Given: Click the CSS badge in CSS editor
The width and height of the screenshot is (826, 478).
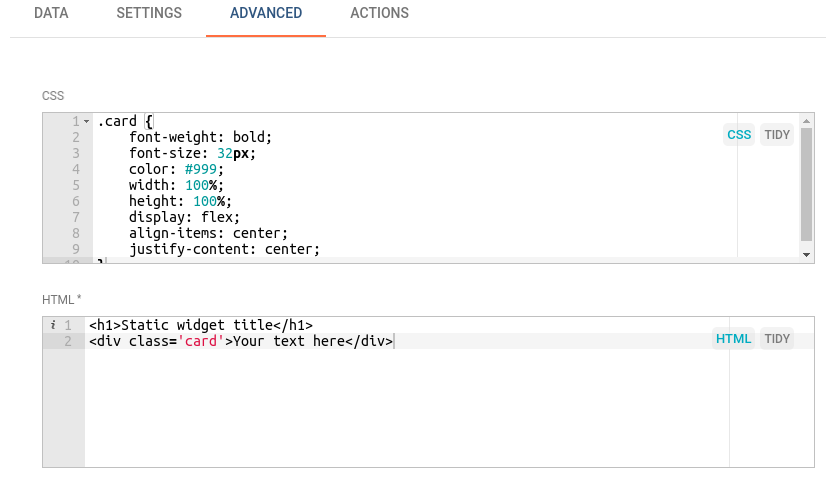Looking at the screenshot, I should coord(739,135).
